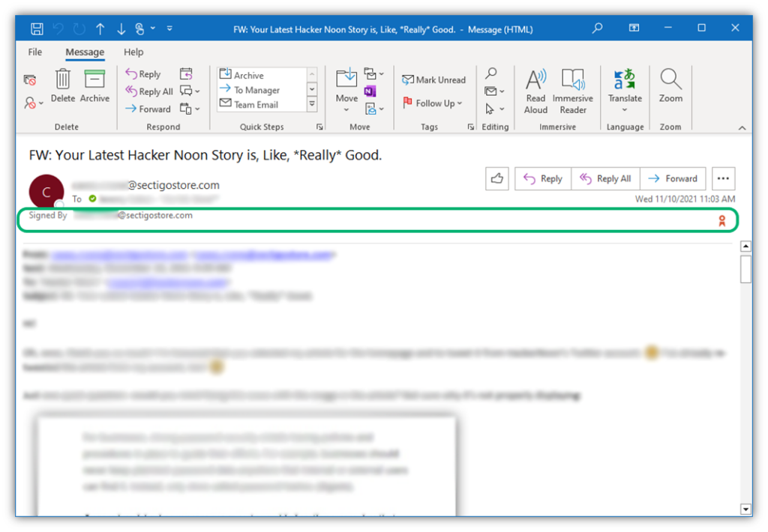Screen dimensions: 768x532
Task: Open the Reply with IM dropdown
Action: click(x=190, y=91)
